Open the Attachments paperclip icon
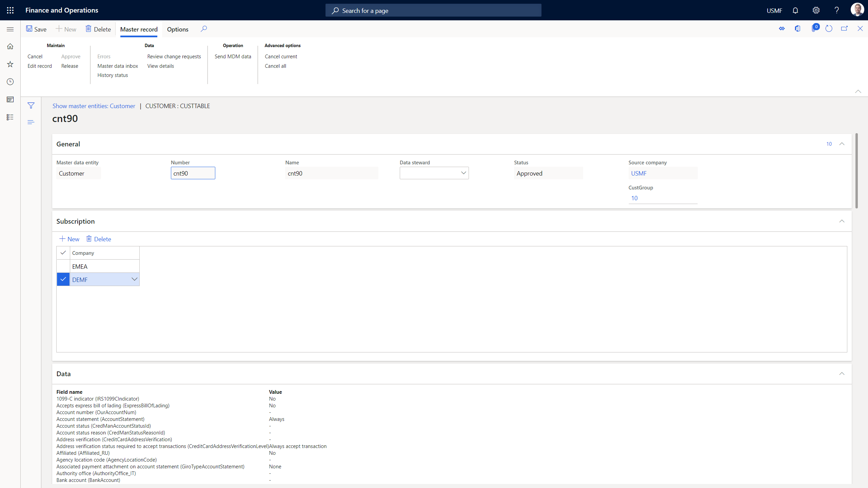The width and height of the screenshot is (868, 488). pyautogui.click(x=815, y=29)
